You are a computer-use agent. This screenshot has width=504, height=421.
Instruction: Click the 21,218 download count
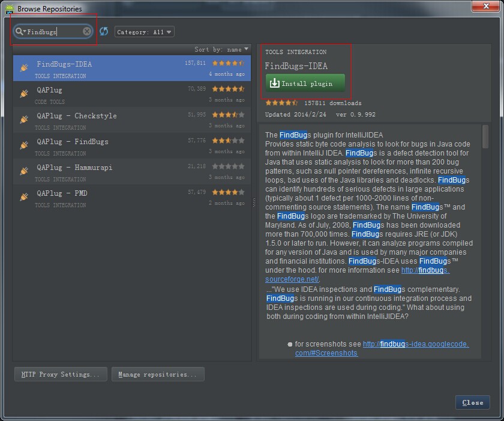click(x=197, y=166)
